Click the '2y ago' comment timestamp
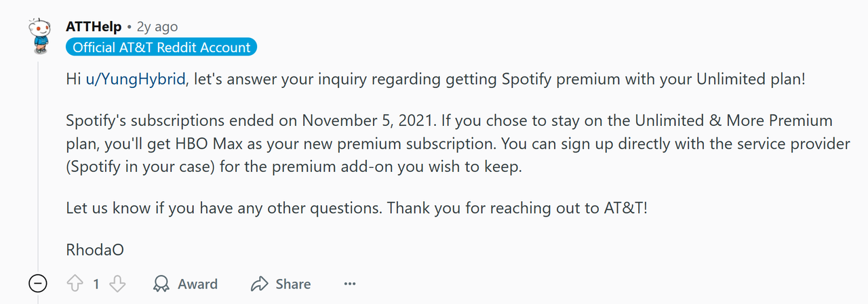 pos(157,27)
